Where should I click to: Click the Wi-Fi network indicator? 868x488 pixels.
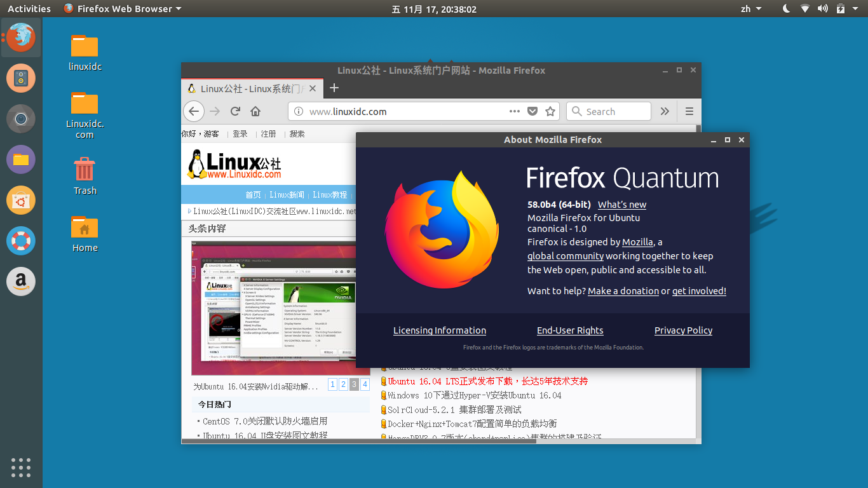click(x=805, y=9)
